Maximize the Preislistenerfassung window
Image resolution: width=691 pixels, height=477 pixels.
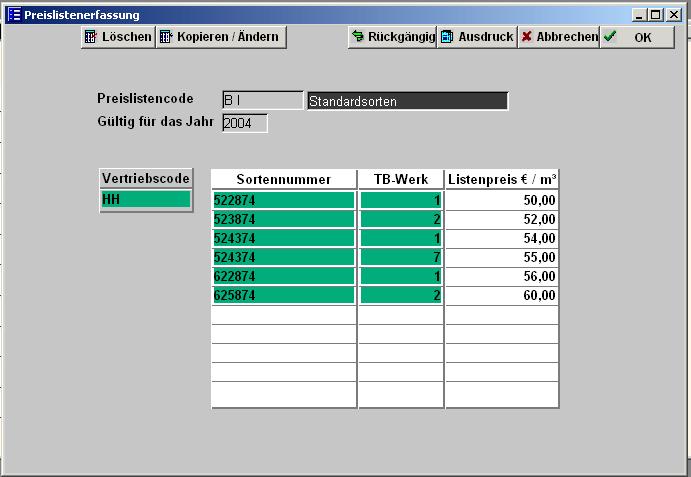click(655, 15)
